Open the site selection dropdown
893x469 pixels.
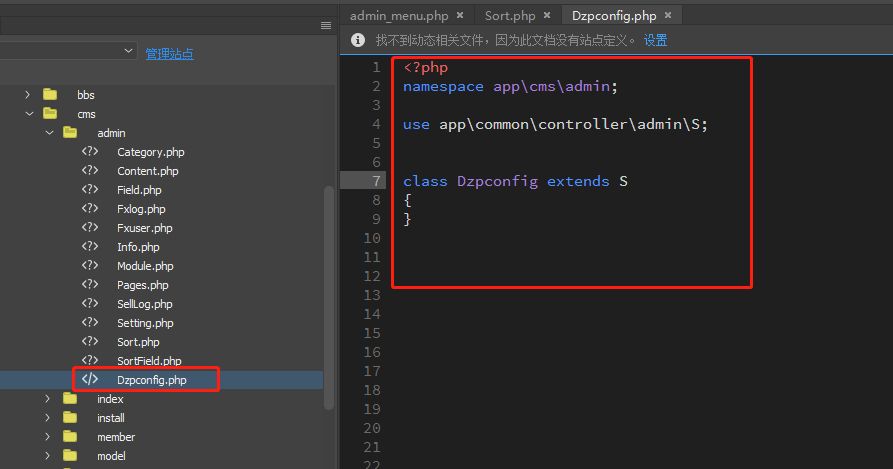point(129,50)
